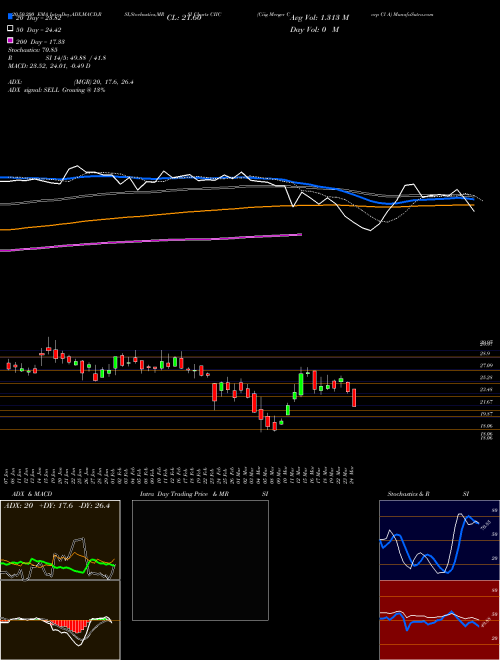Click the 'ADX: 20 +DY: 17.6 -DY: 26.4' header
This screenshot has height=660, width=500.
pos(57,506)
